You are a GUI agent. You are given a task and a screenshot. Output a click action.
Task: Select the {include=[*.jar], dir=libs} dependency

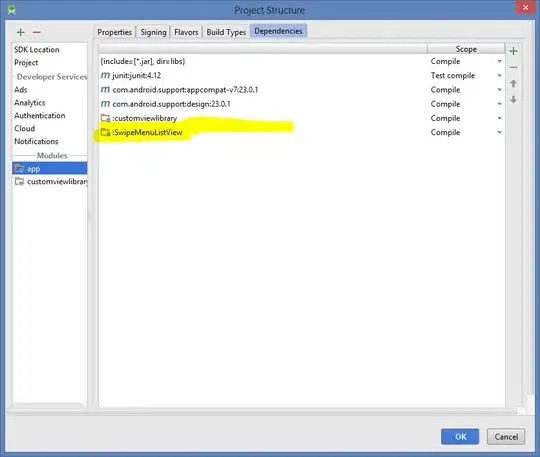coord(143,61)
